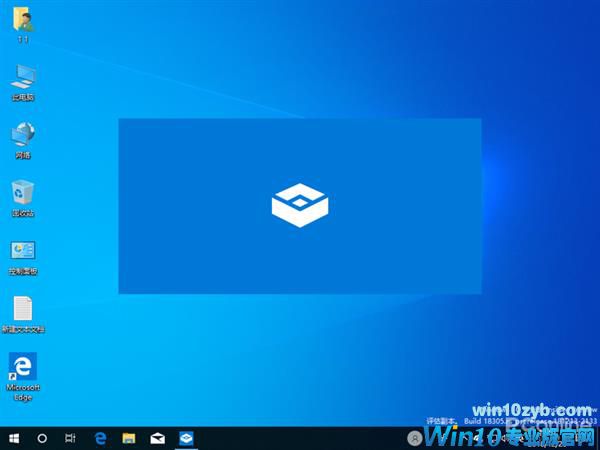
Task: Click the People icon in system tray
Action: coord(415,438)
